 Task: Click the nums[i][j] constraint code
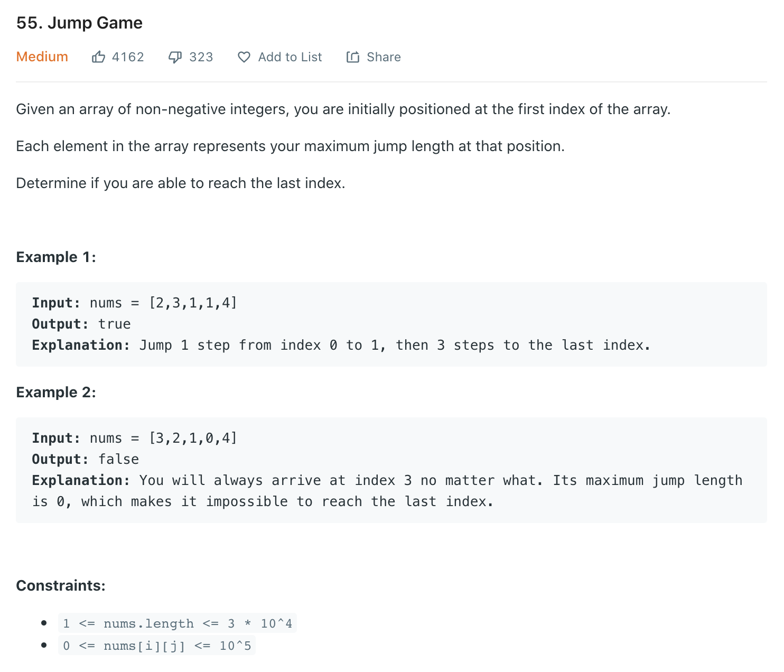[156, 646]
